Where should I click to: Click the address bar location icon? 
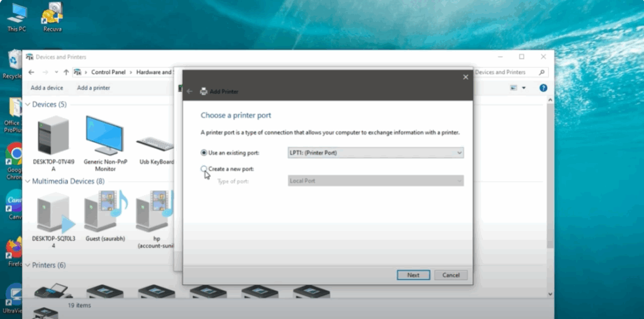tap(77, 72)
